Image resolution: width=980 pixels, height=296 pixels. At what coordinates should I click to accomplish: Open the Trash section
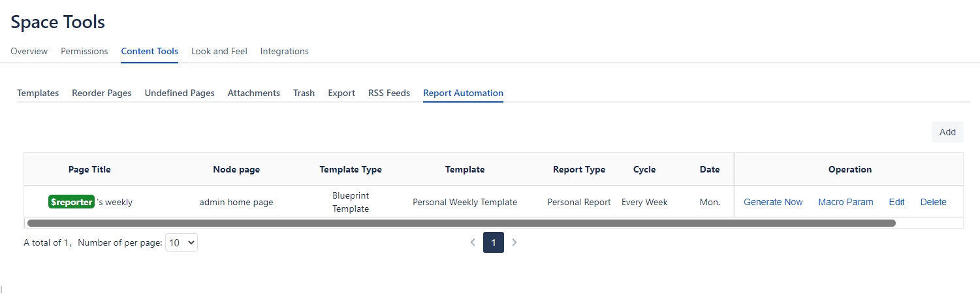coord(304,93)
